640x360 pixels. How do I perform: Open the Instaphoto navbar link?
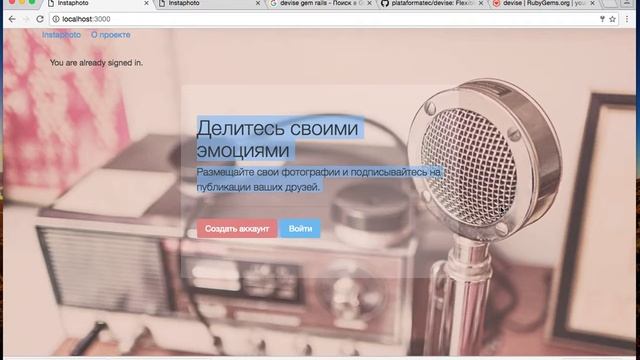tap(61, 35)
